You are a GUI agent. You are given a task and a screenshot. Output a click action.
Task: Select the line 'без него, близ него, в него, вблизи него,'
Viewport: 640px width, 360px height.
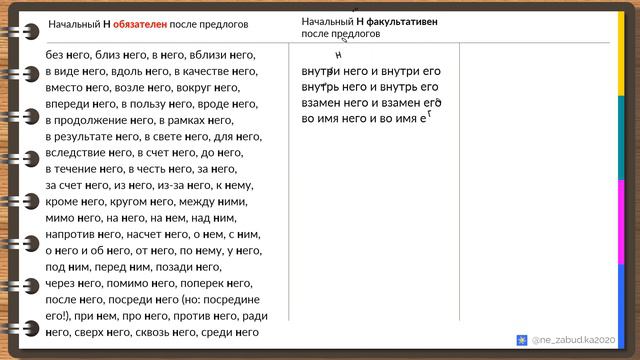[151, 55]
